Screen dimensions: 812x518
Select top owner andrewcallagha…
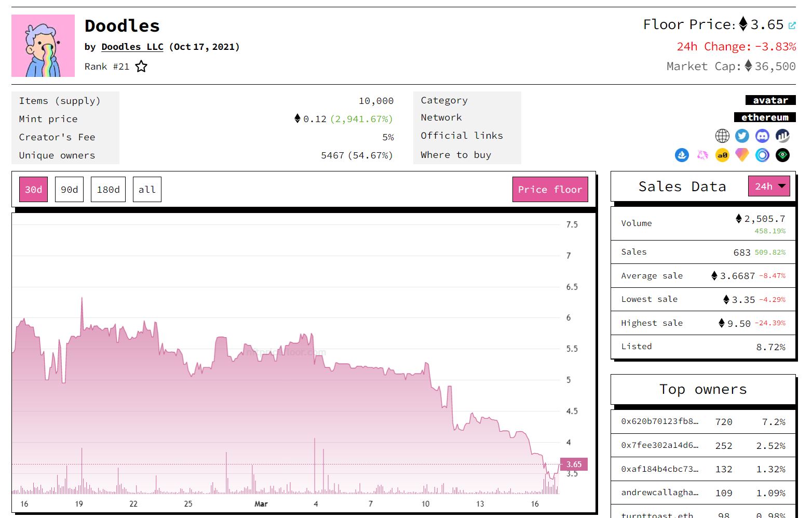click(x=659, y=493)
